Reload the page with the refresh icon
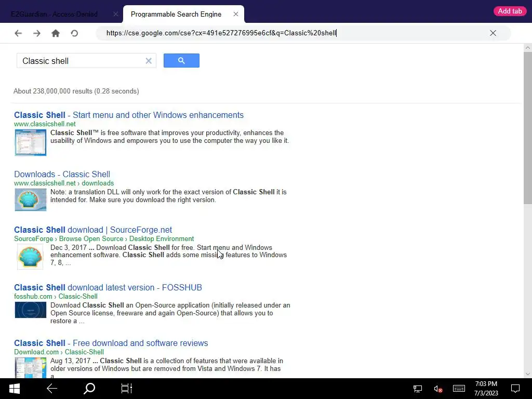This screenshot has height=399, width=532. [x=74, y=33]
